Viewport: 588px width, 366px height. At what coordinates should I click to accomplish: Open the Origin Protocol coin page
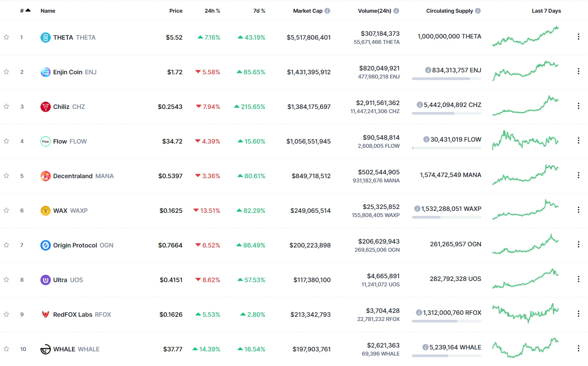pos(75,245)
